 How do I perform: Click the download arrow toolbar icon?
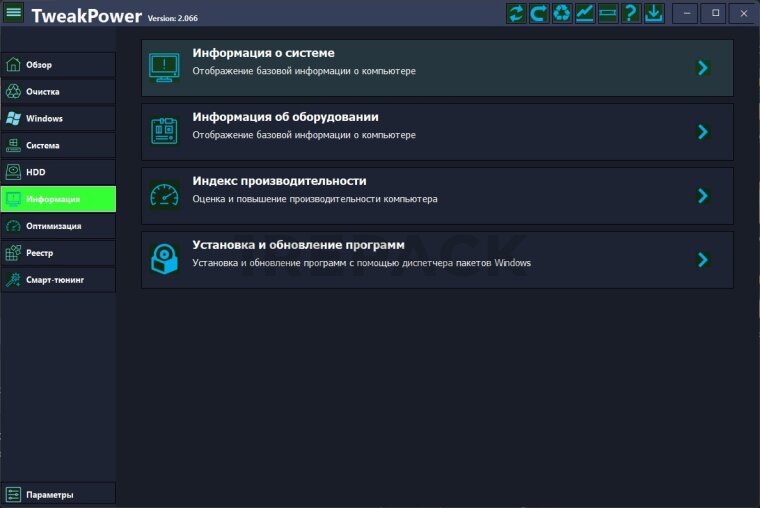pos(654,13)
